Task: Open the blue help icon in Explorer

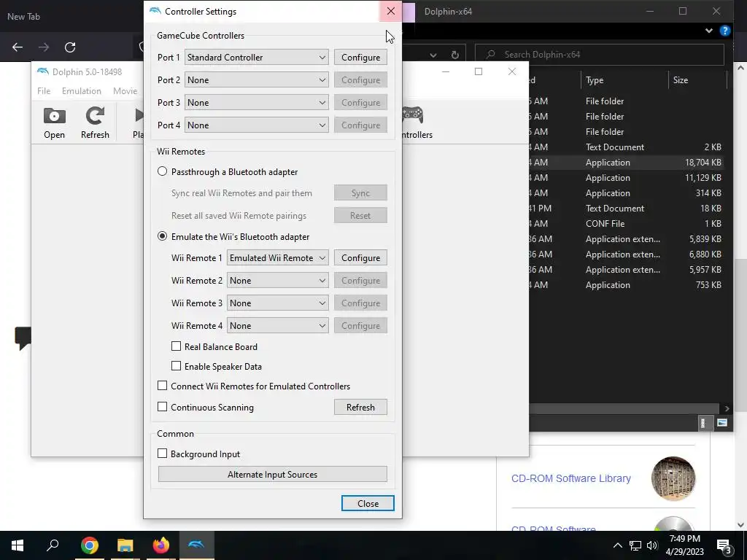Action: [x=725, y=31]
